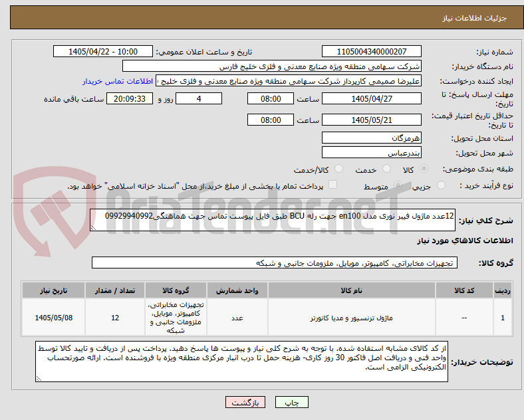Image resolution: width=524 pixels, height=420 pixels.
Task: Toggle the treasury bonds payment checkbox
Action: coord(333,185)
